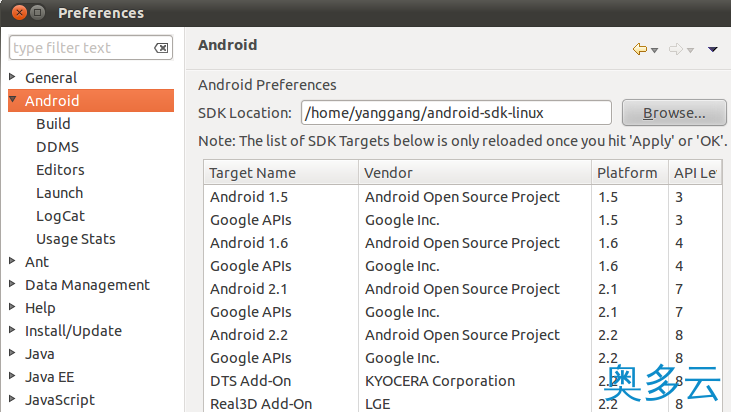Select the DTS Add-On target row
Image resolution: width=731 pixels, height=412 pixels.
(x=463, y=381)
